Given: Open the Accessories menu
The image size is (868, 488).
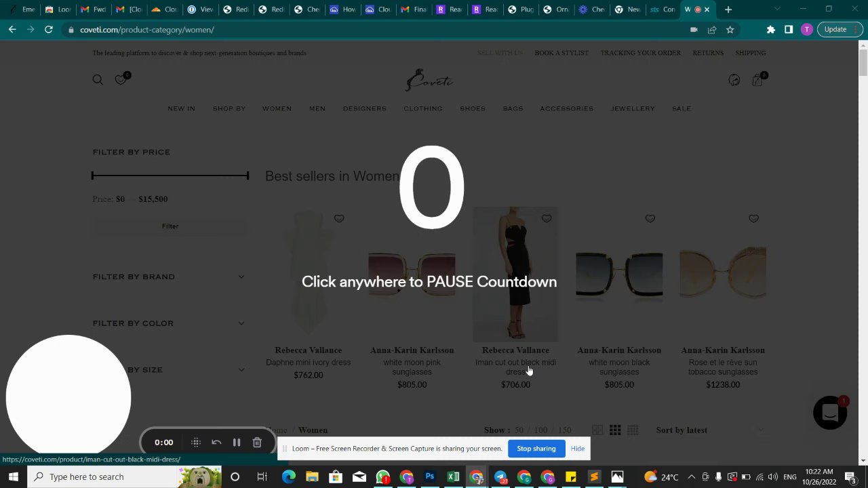Looking at the screenshot, I should pyautogui.click(x=566, y=108).
